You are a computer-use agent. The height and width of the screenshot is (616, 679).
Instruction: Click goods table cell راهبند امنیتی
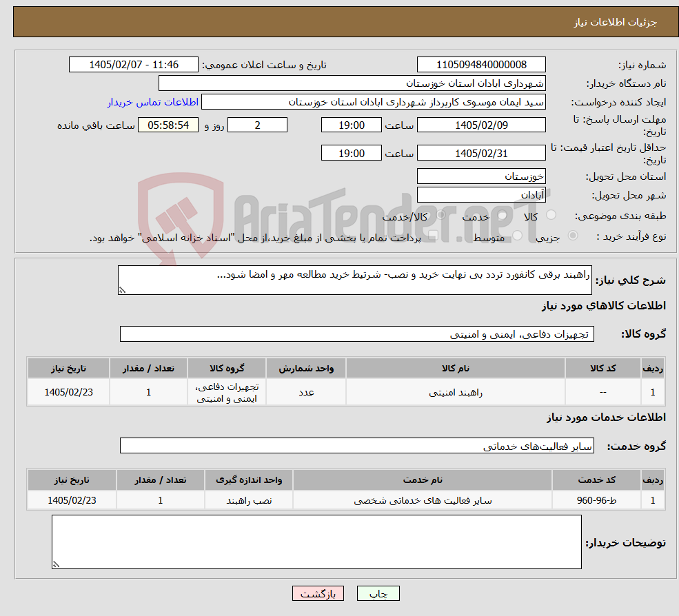point(456,392)
